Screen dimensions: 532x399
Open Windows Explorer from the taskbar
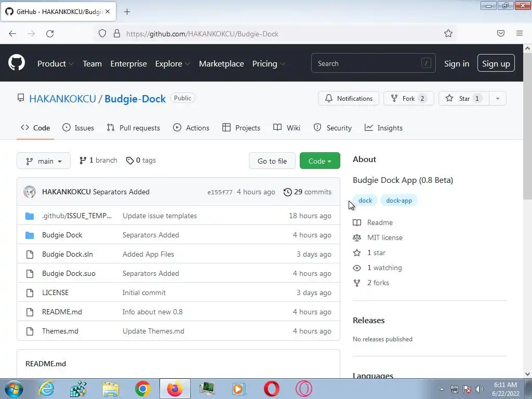click(x=111, y=390)
